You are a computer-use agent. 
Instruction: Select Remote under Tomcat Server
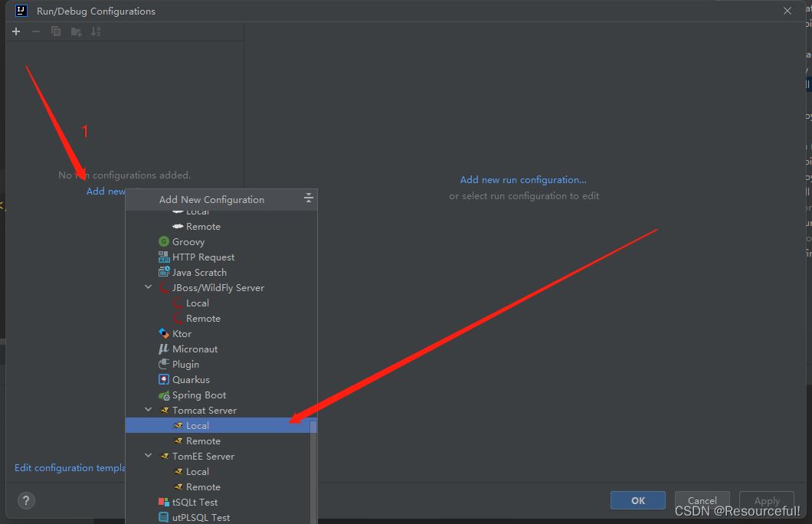pos(221,441)
